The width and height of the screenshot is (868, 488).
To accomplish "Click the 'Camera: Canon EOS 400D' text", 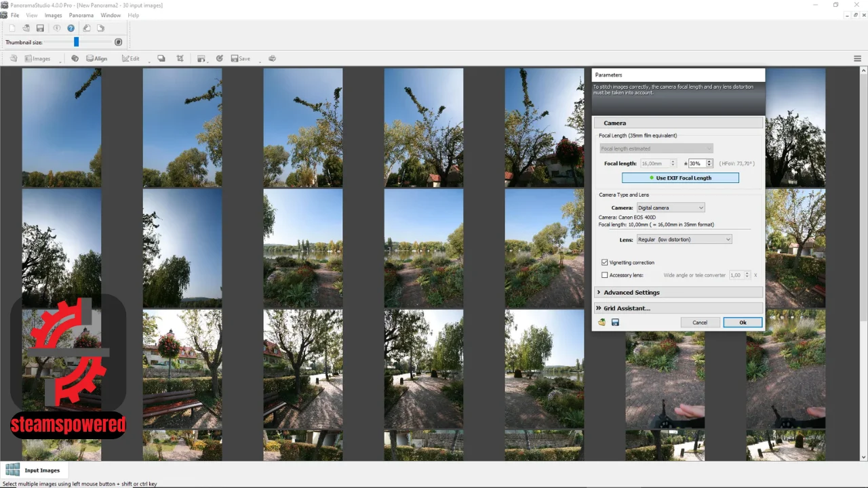I will coord(627,218).
